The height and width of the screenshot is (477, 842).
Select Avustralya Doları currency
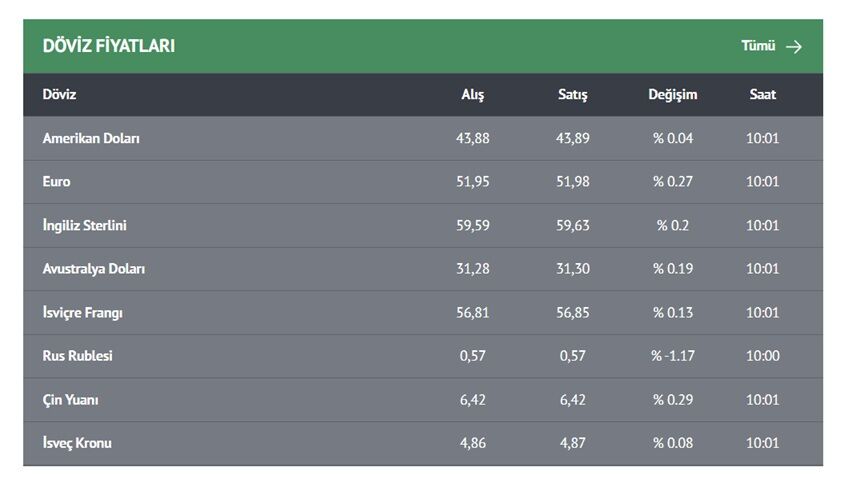point(95,269)
